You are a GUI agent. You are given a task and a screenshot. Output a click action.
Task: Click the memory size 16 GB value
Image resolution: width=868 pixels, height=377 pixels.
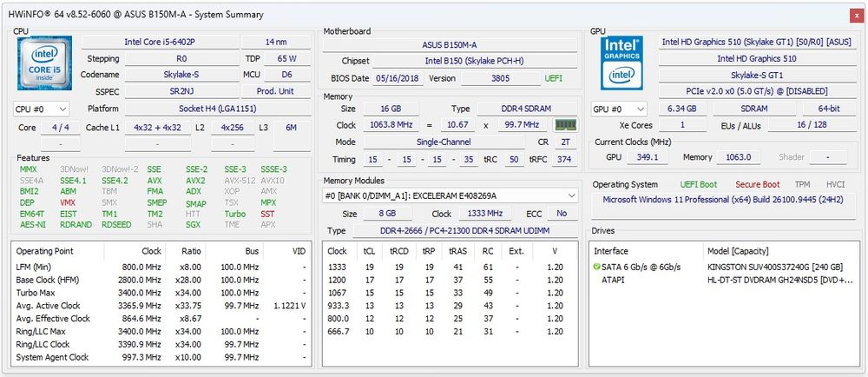(391, 109)
